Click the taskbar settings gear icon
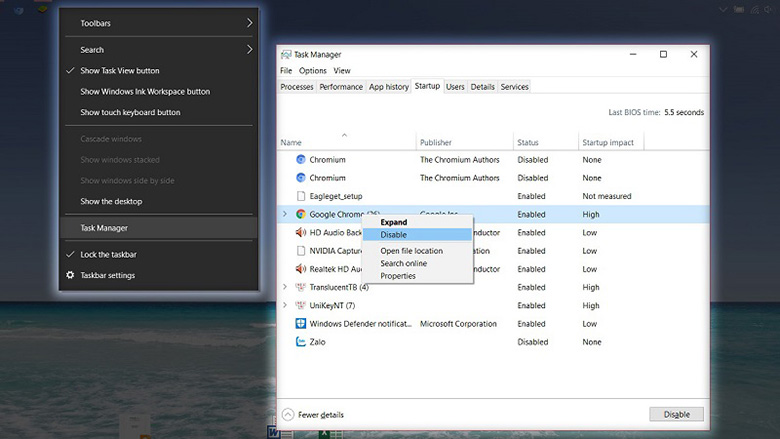This screenshot has width=780, height=439. tap(70, 275)
